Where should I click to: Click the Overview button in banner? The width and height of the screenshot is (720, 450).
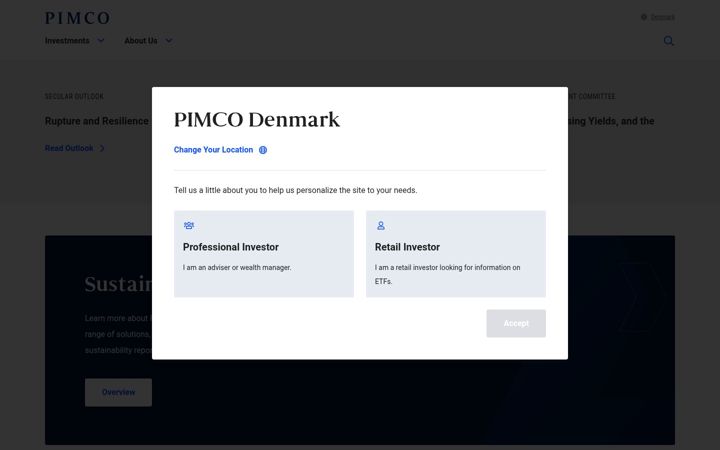[118, 392]
